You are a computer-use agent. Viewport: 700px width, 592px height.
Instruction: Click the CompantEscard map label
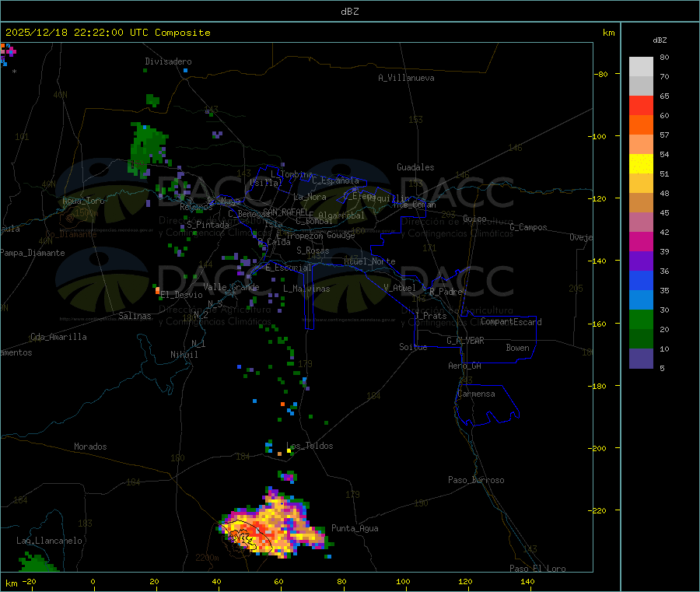click(x=511, y=321)
